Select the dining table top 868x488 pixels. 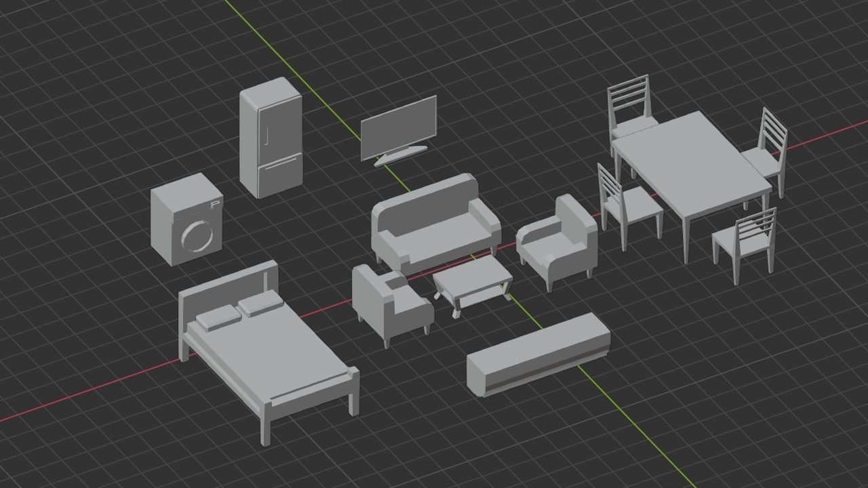coord(692,165)
